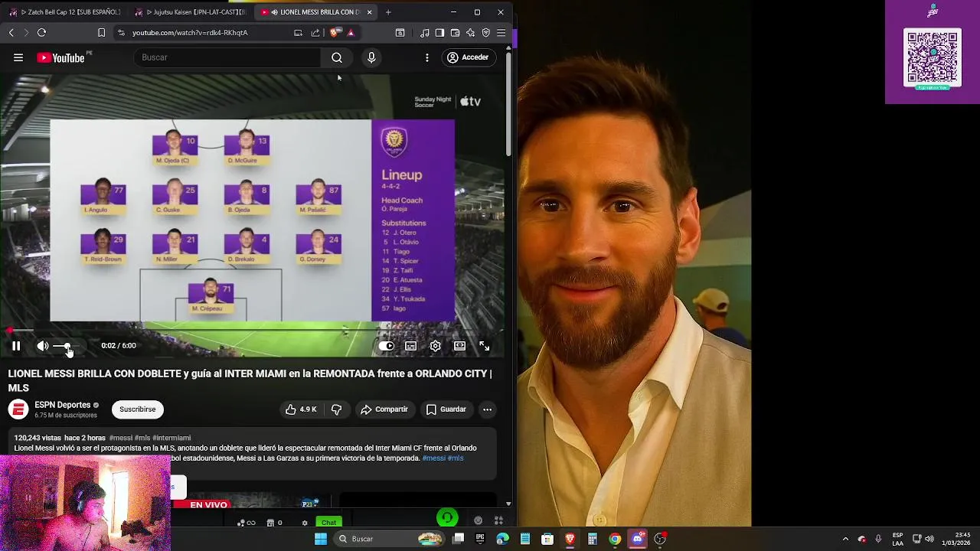The height and width of the screenshot is (551, 980).
Task: Dislike the video
Action: tap(336, 409)
